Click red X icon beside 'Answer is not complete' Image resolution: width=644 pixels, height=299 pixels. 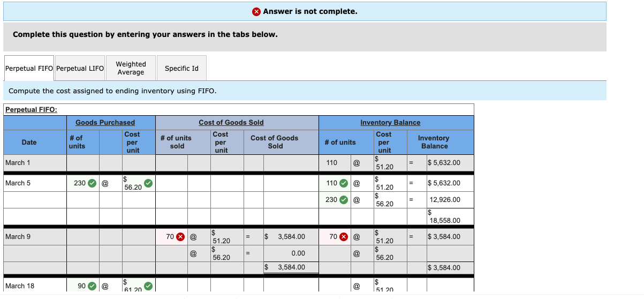(257, 12)
